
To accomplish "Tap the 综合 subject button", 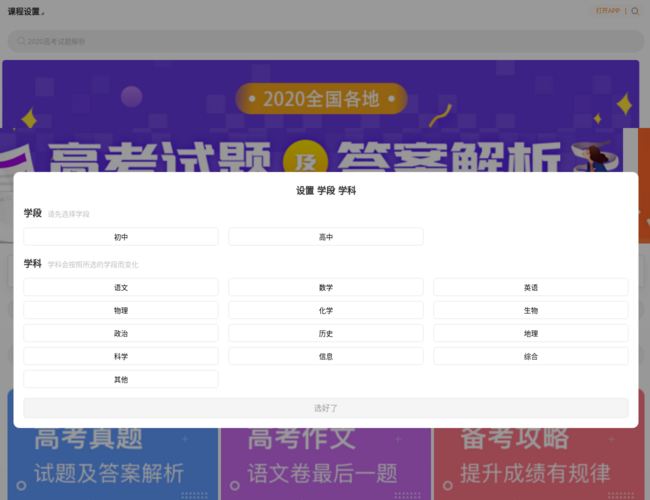I will click(531, 356).
